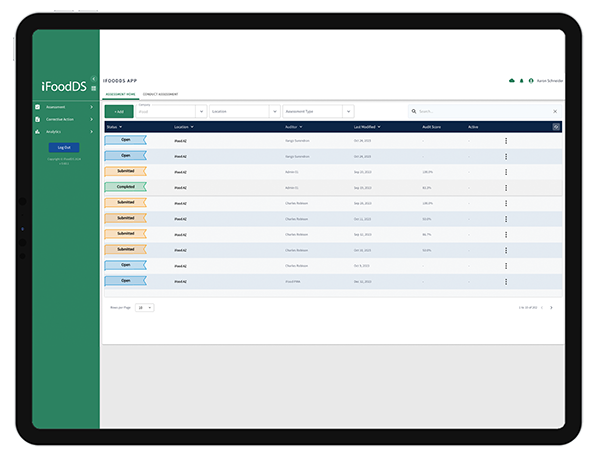600x457 pixels.
Task: Click the auditor name on Completed row
Action: pos(292,188)
